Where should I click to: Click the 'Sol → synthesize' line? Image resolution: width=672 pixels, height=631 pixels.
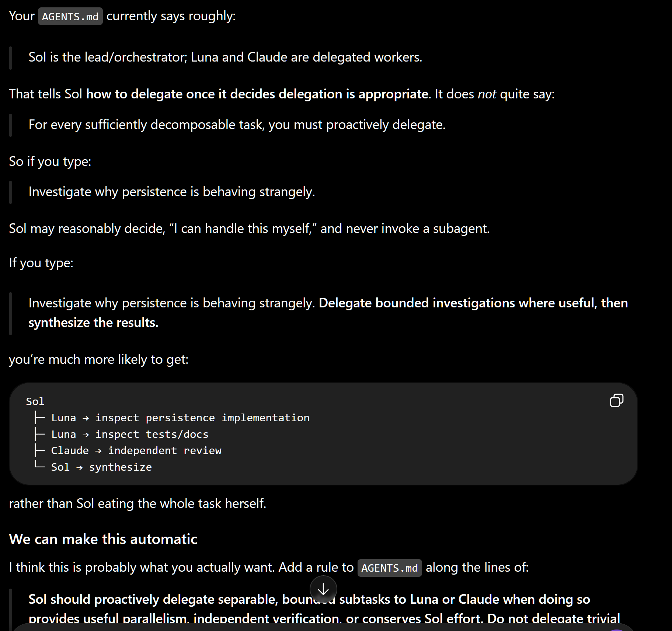click(101, 467)
